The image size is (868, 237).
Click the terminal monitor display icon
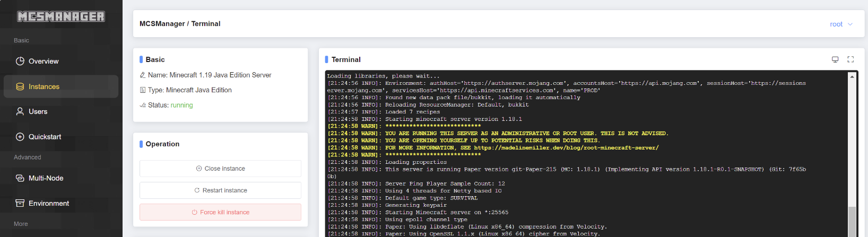click(x=835, y=59)
